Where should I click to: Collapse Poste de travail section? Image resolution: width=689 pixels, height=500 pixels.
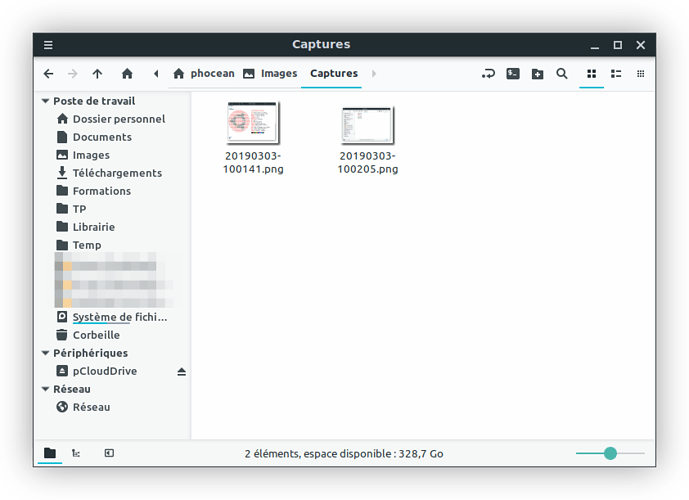click(x=45, y=101)
